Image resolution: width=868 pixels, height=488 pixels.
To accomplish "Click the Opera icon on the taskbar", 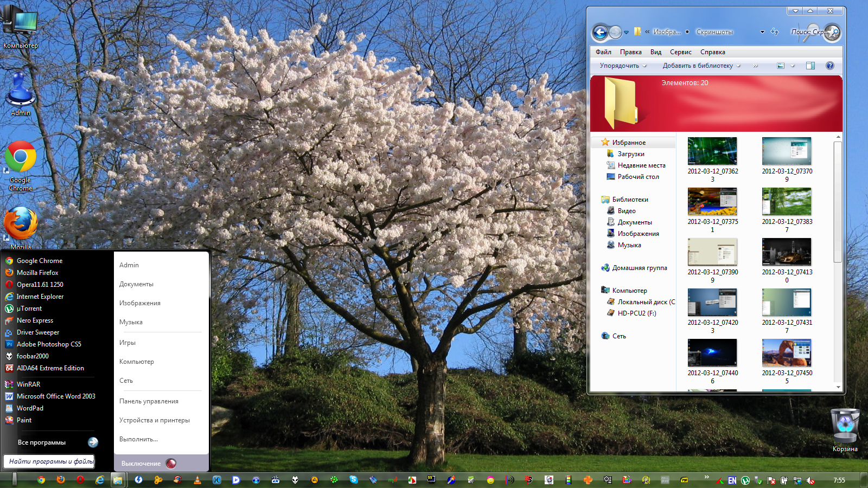I will [x=80, y=480].
